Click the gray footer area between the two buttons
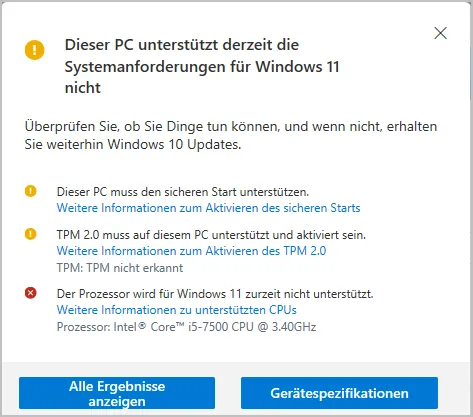Image resolution: width=473 pixels, height=417 pixels. point(228,393)
